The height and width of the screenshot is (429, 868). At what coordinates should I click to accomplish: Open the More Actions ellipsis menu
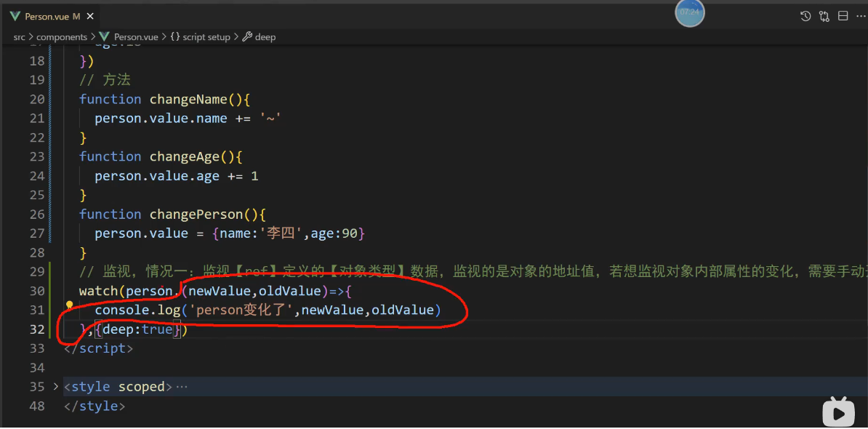[860, 16]
